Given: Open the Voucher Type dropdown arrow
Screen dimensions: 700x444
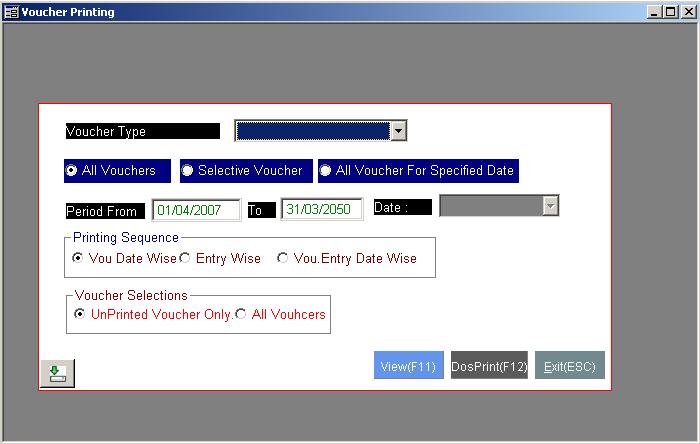Looking at the screenshot, I should 398,131.
